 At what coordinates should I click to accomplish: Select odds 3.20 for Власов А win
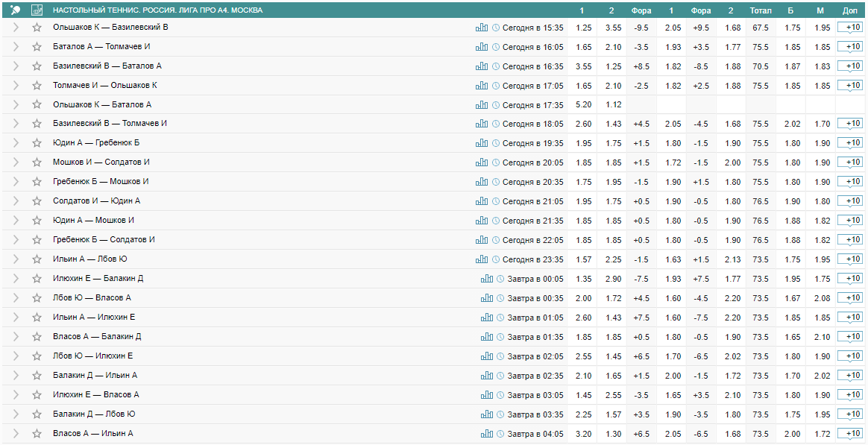tap(584, 434)
